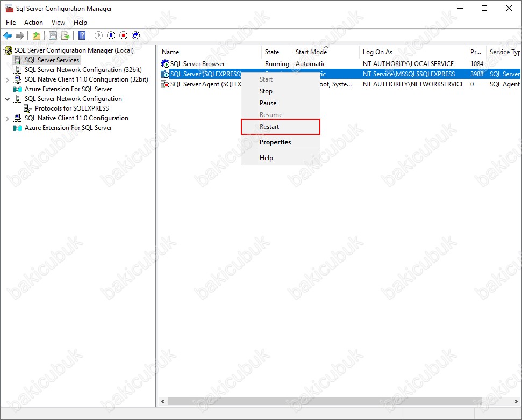Expand SQL Native Client 11.0 Configuration node
Image resolution: width=522 pixels, height=420 pixels.
[x=8, y=118]
